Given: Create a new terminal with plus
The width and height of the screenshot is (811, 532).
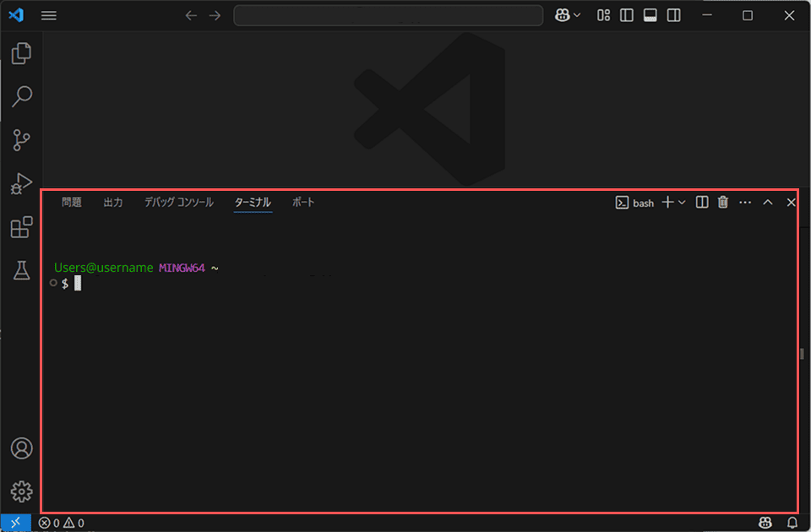Looking at the screenshot, I should (x=667, y=202).
